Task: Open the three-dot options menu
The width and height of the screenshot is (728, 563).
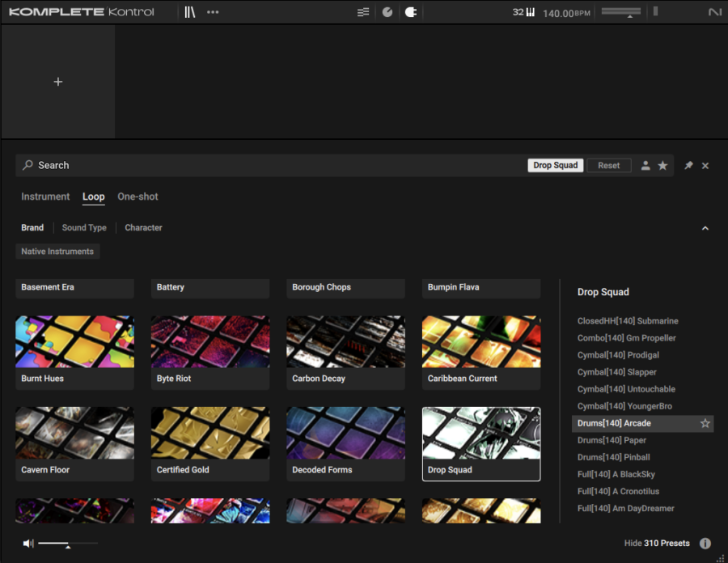Action: (213, 12)
